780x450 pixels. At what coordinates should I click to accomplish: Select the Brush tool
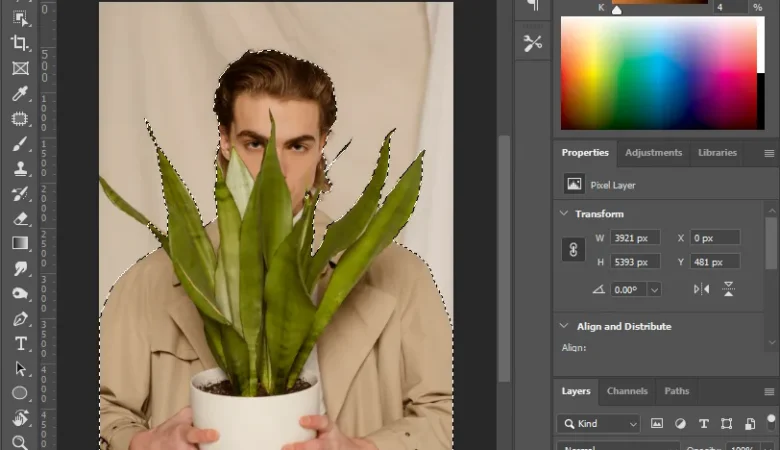point(20,144)
